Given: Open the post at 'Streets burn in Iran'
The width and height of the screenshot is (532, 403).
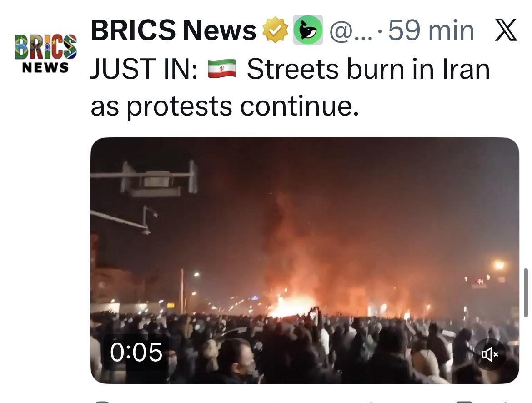Looking at the screenshot, I should click(368, 69).
